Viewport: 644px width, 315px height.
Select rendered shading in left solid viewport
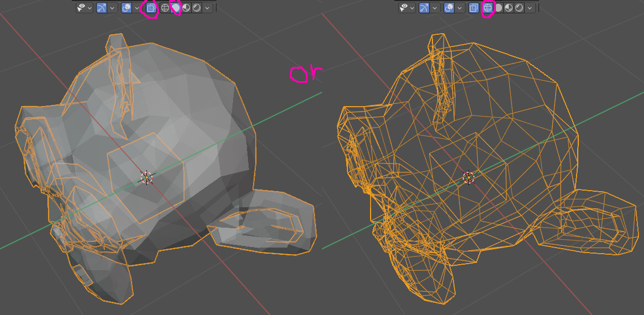pyautogui.click(x=197, y=8)
